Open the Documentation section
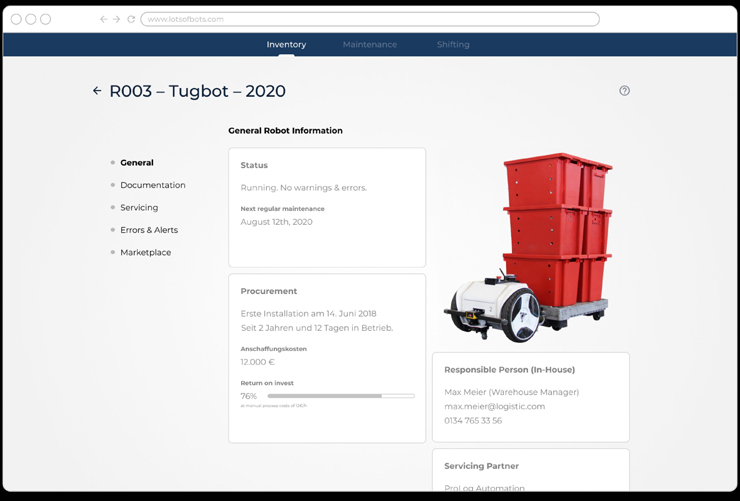 152,185
